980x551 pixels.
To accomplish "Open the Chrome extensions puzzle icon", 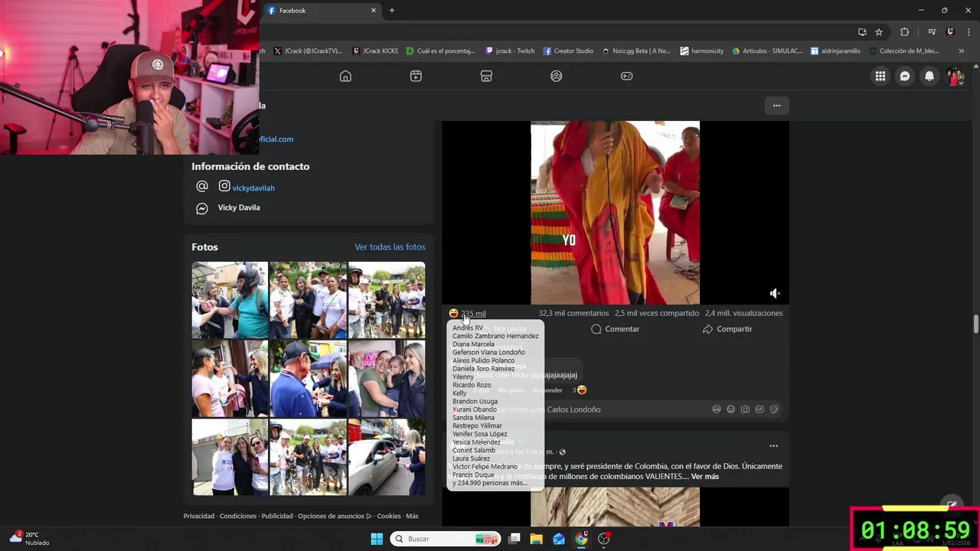I will click(905, 32).
